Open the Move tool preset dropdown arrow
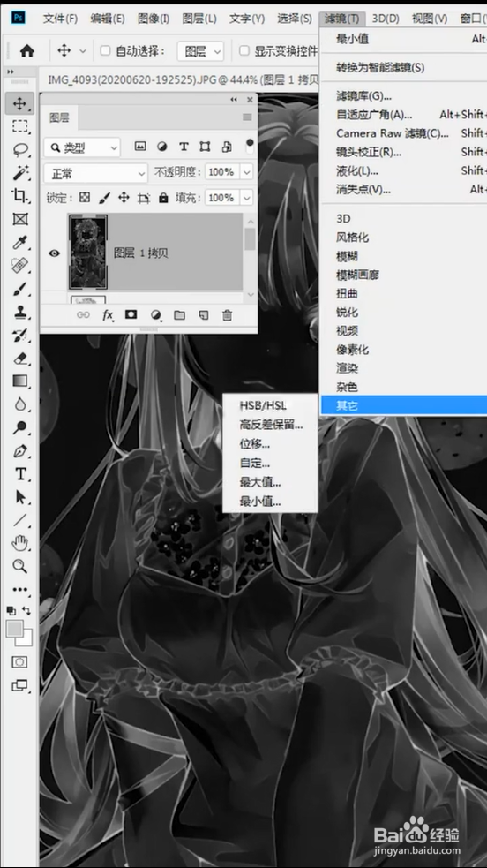The height and width of the screenshot is (868, 487). coord(83,51)
